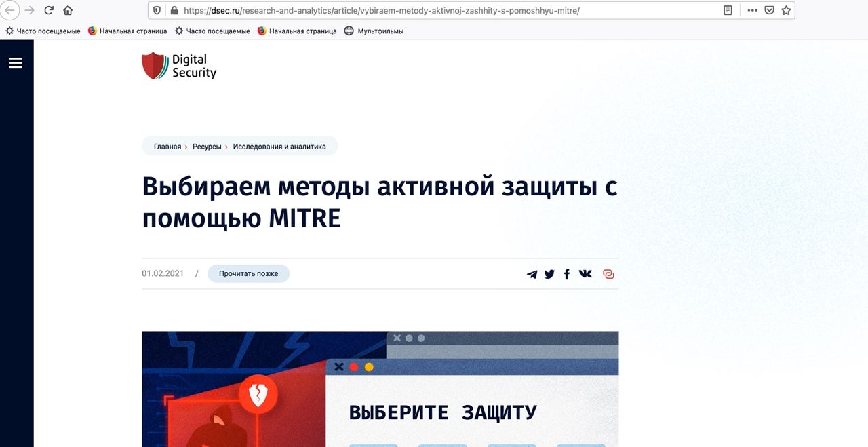Toggle Reader View icon in address bar

click(728, 10)
